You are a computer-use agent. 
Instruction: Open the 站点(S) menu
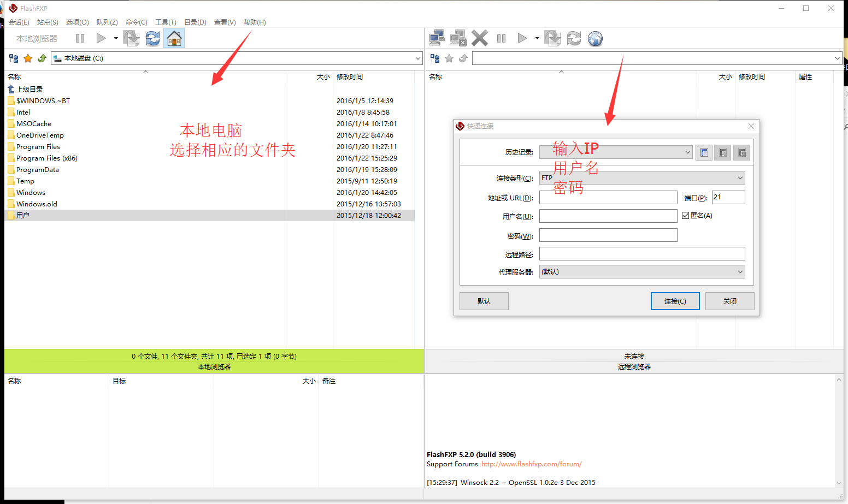[48, 22]
